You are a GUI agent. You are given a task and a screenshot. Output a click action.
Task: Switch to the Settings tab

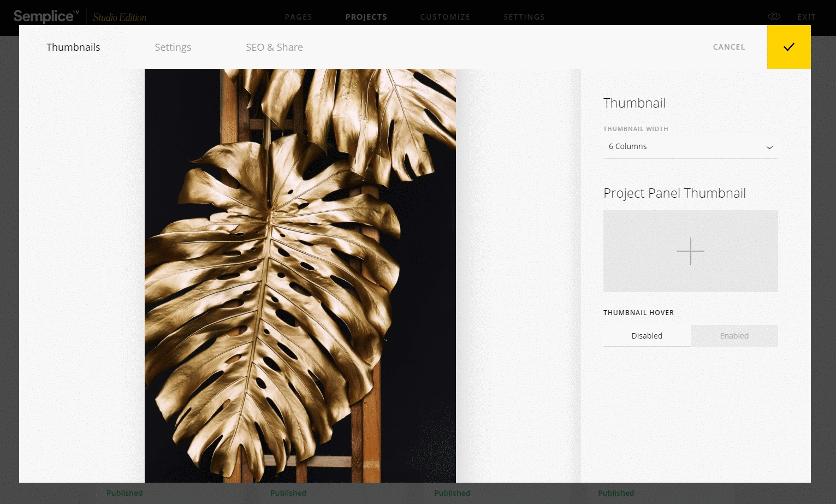tap(173, 48)
